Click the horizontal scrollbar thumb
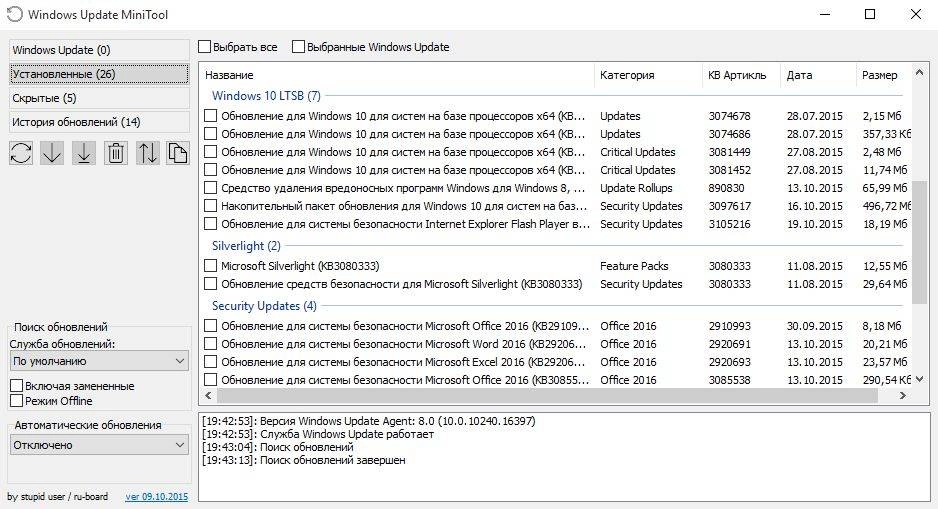The width and height of the screenshot is (938, 509). (547, 395)
